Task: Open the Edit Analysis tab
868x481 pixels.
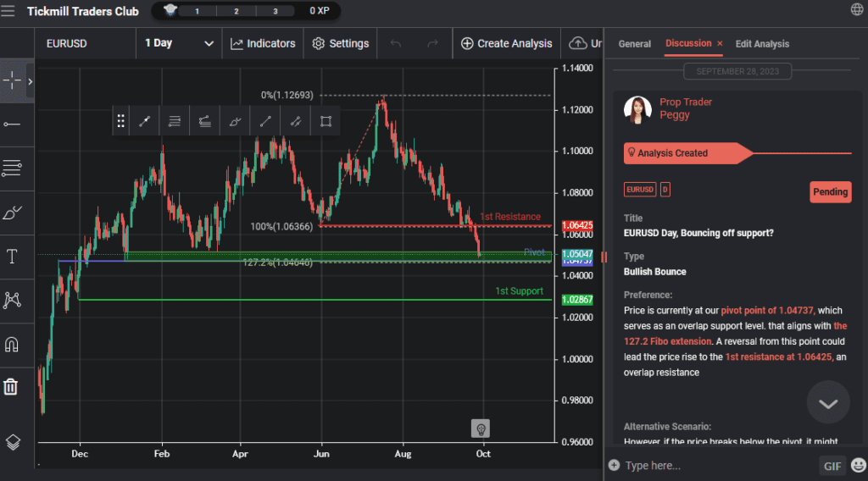Action: (x=762, y=44)
